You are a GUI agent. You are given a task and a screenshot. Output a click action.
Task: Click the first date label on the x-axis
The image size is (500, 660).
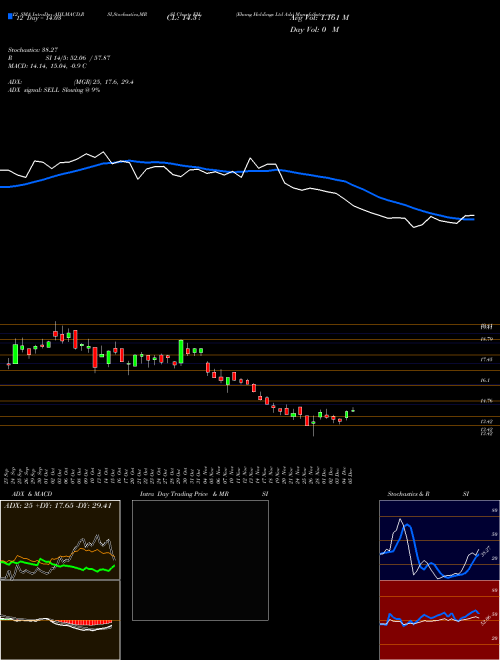coord(8,474)
